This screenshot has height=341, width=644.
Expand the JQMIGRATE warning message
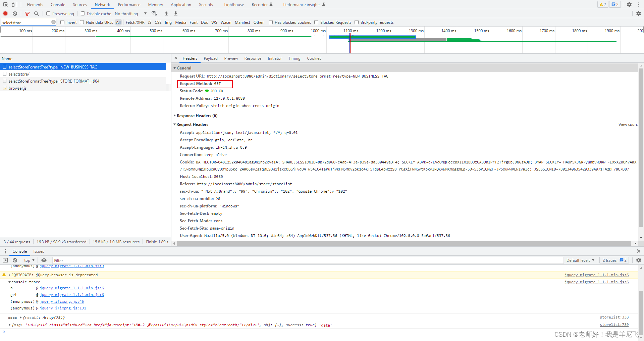point(9,275)
